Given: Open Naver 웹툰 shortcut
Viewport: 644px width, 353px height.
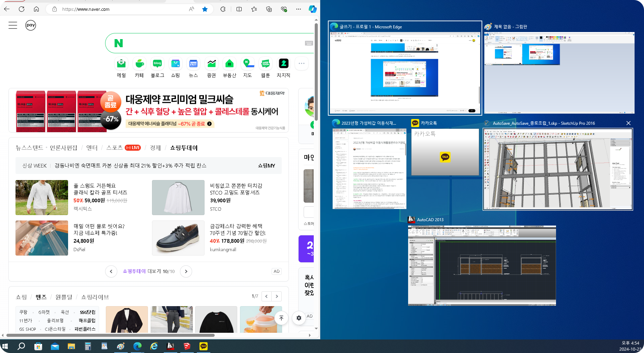Looking at the screenshot, I should pyautogui.click(x=266, y=67).
